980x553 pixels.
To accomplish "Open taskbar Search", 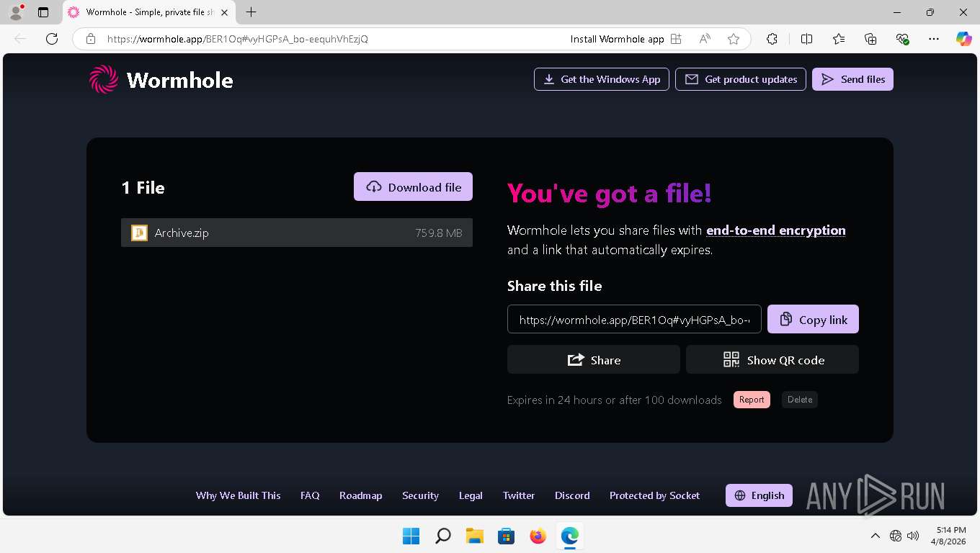I will point(443,536).
